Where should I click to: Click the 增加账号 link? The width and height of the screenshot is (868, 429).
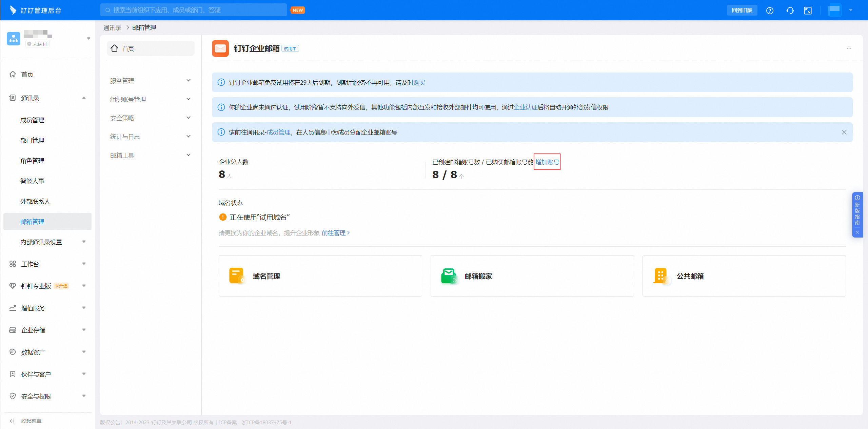point(547,162)
